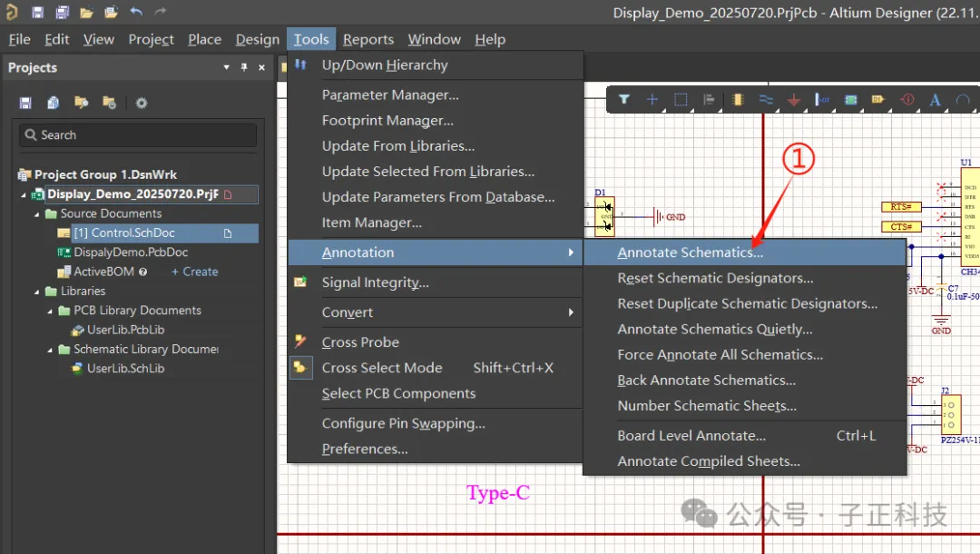Open the File menu

(x=19, y=39)
